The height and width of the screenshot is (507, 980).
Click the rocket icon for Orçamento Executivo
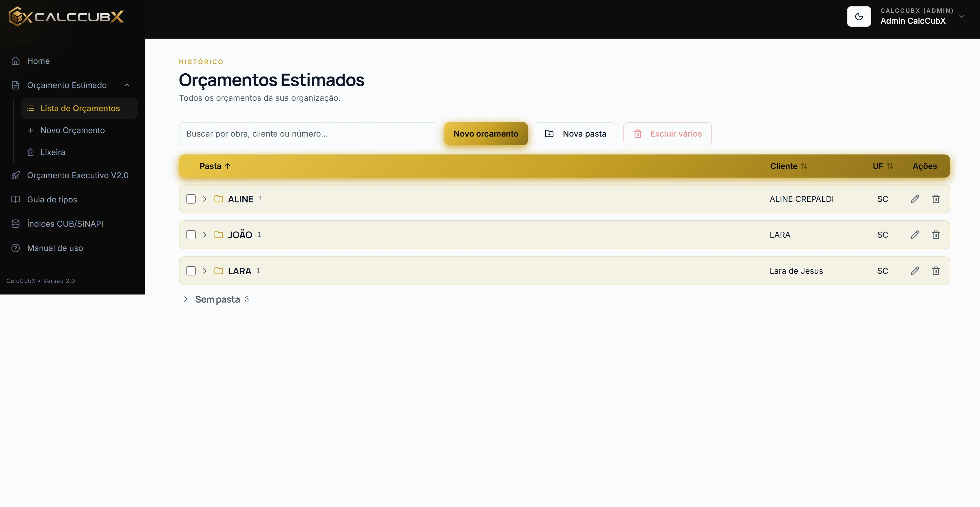pyautogui.click(x=16, y=176)
